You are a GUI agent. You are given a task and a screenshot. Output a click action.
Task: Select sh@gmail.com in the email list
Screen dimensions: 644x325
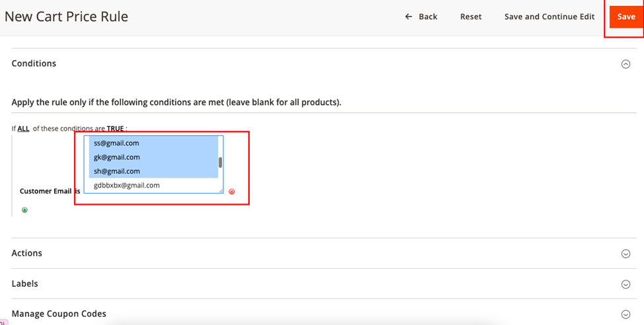153,171
